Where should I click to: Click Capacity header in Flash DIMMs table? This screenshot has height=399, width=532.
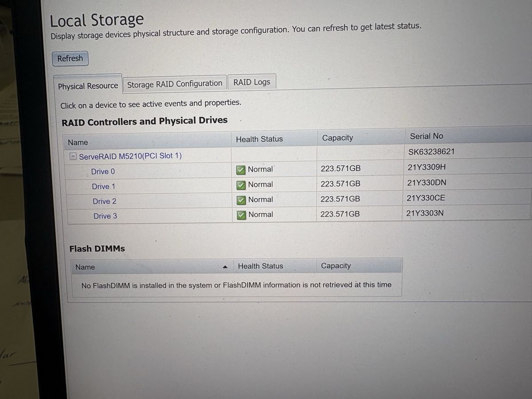tap(336, 266)
